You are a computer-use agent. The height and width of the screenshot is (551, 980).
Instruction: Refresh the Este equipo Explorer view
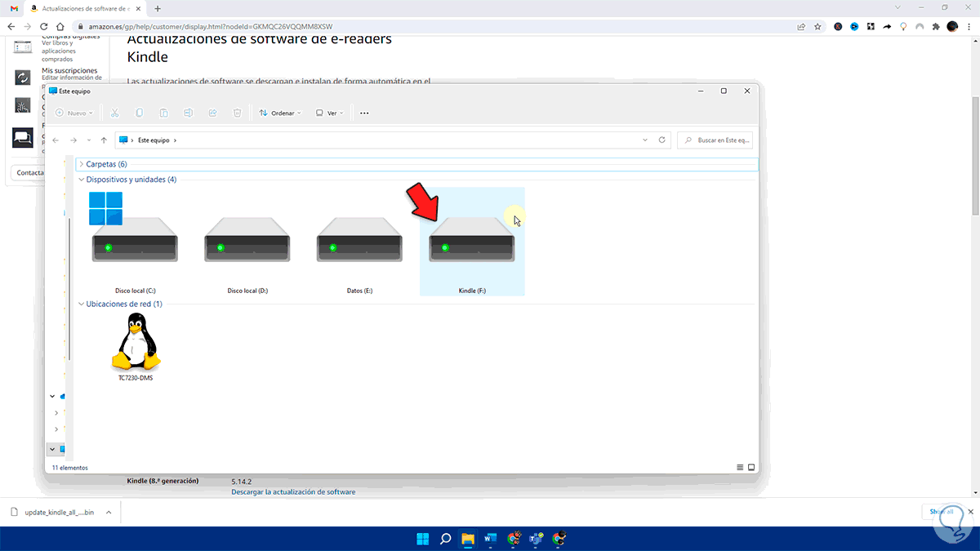pos(662,140)
